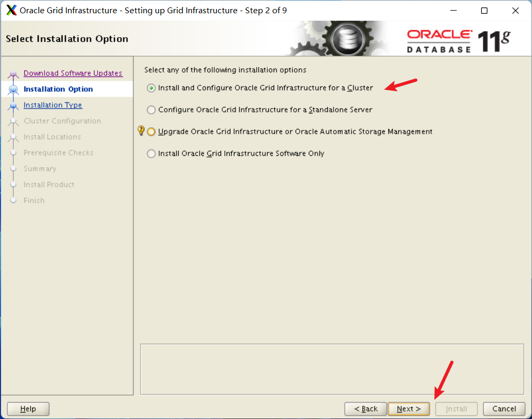This screenshot has height=419, width=532.
Task: Click the Back button
Action: (x=365, y=409)
